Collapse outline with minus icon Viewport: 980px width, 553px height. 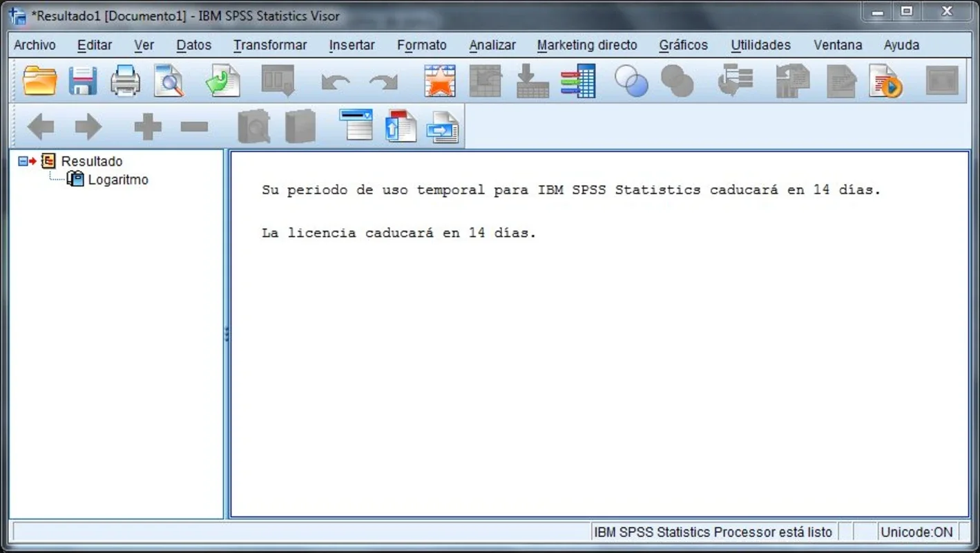pyautogui.click(x=195, y=126)
